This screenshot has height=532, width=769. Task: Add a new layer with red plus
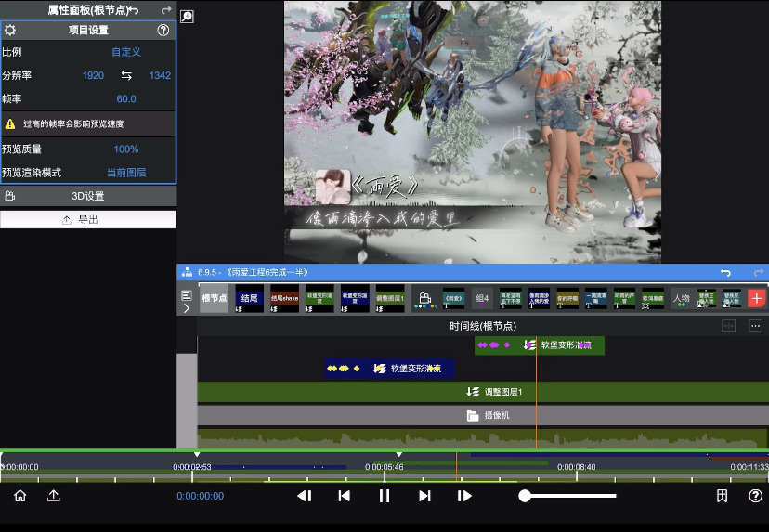point(757,298)
